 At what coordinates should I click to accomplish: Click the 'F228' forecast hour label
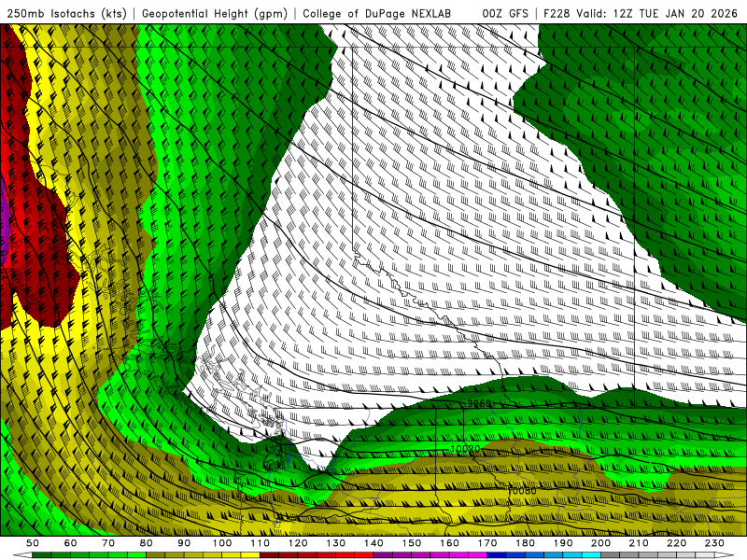click(x=557, y=13)
